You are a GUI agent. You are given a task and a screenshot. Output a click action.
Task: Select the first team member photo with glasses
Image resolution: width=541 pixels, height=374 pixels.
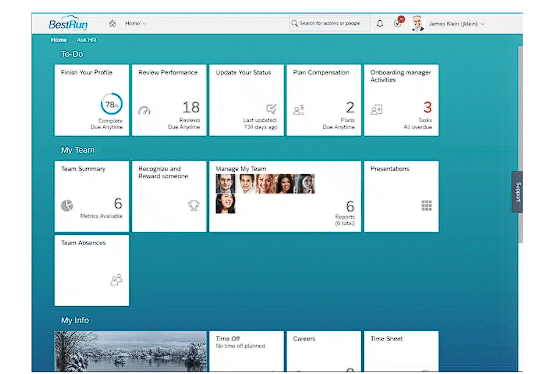tap(225, 184)
